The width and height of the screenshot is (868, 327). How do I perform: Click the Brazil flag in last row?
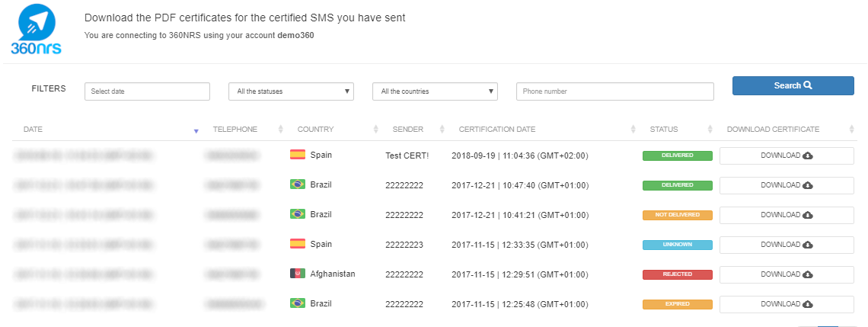pyautogui.click(x=298, y=303)
